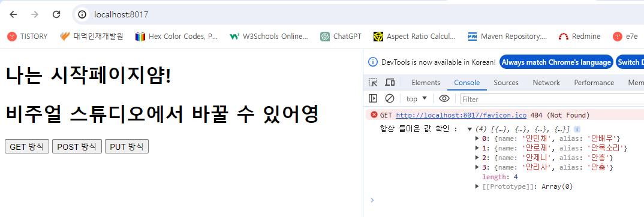Clear the console with the clear icon
644x217 pixels.
pyautogui.click(x=389, y=98)
